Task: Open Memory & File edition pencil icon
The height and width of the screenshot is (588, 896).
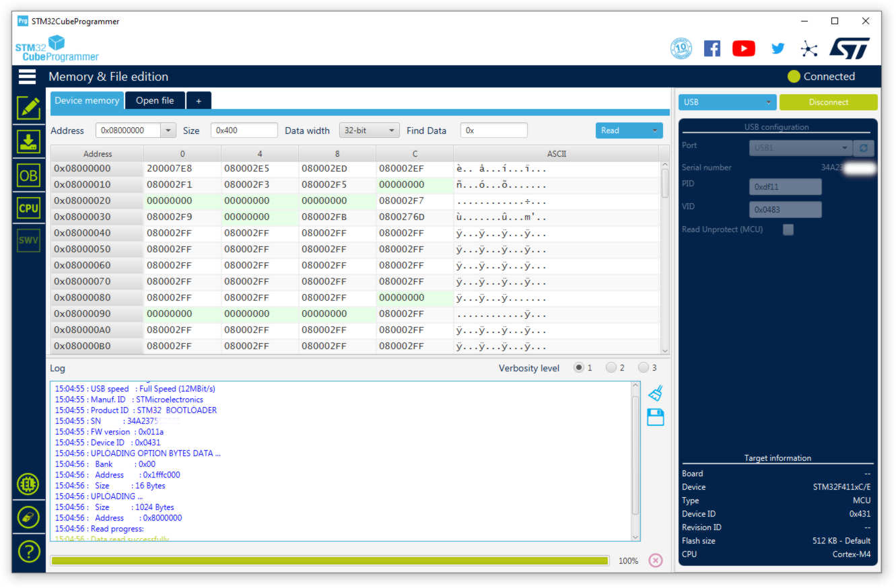Action: click(x=28, y=108)
